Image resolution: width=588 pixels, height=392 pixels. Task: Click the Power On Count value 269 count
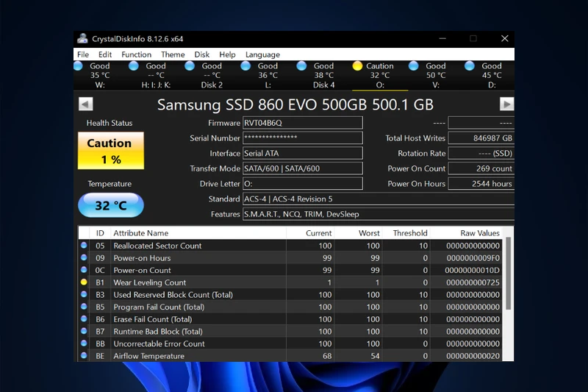pos(481,168)
